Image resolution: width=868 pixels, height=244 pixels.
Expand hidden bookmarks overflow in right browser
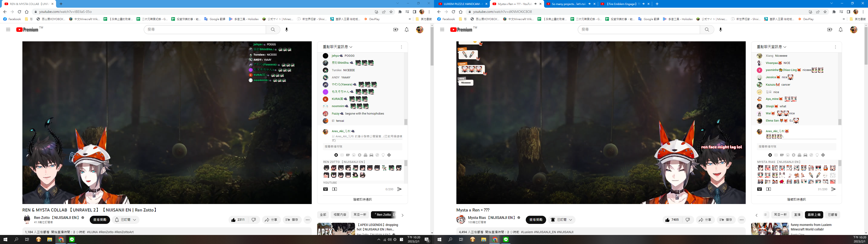pyautogui.click(x=844, y=19)
